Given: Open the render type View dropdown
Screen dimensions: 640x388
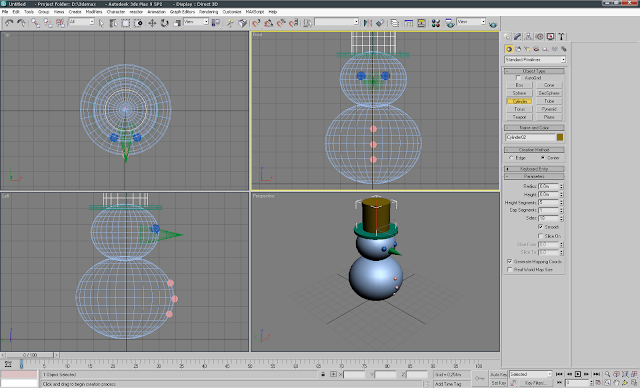Looking at the screenshot, I should pos(471,22).
